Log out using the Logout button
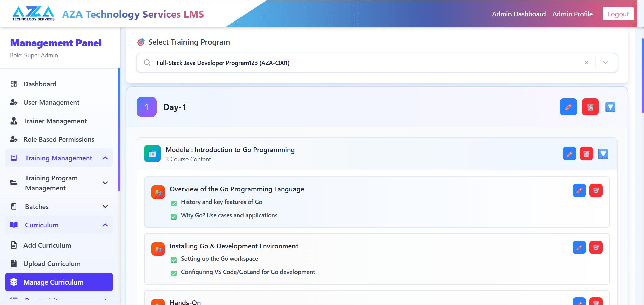Viewport: 644px width, 305px height. coord(618,14)
